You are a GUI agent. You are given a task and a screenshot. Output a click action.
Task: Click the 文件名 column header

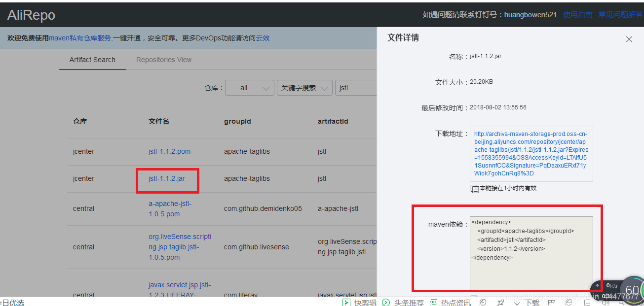(159, 121)
